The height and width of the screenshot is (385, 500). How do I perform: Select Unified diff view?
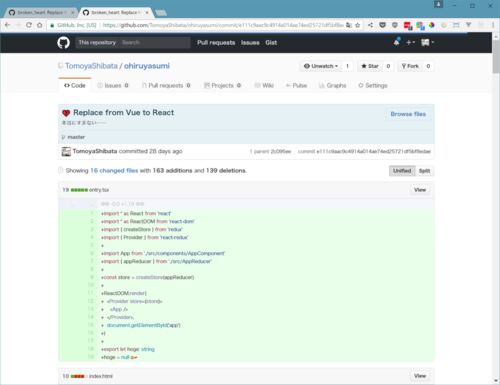click(x=402, y=171)
